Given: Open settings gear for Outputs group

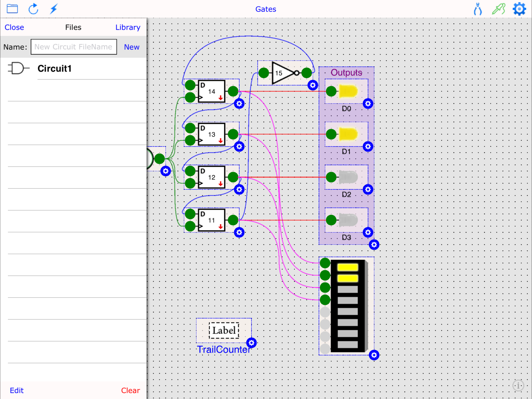Looking at the screenshot, I should pyautogui.click(x=374, y=245).
